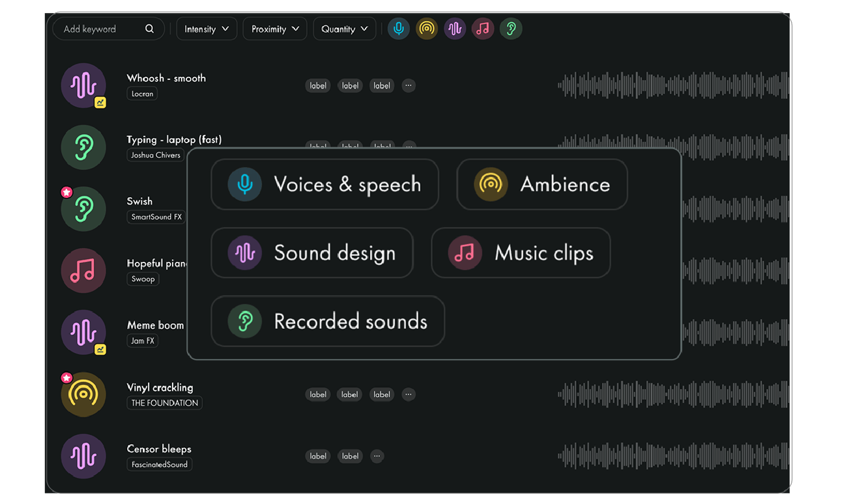Click Meme boom title
The height and width of the screenshot is (504, 847).
tap(155, 325)
